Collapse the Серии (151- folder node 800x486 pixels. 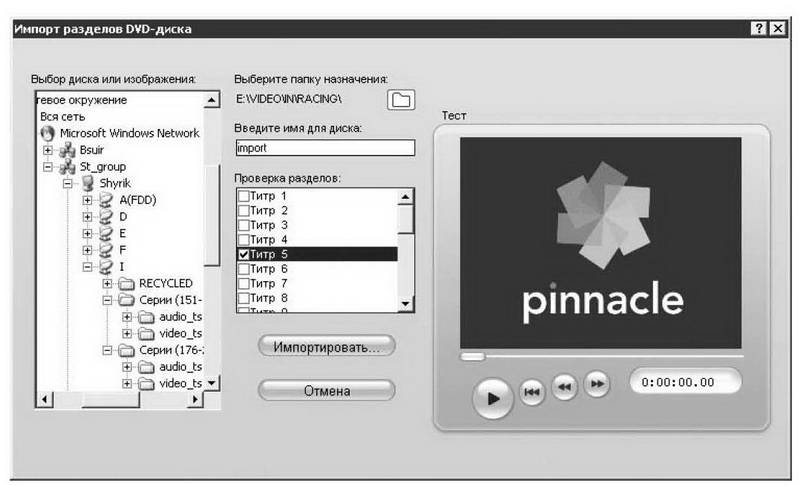[107, 300]
